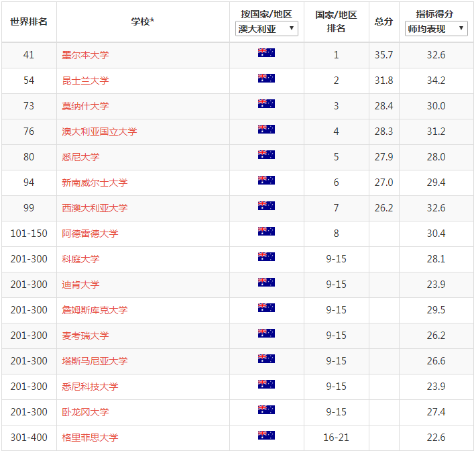476x451 pixels.
Task: Click the Australia flag in the 墨尔本大学 row
Action: pos(266,52)
